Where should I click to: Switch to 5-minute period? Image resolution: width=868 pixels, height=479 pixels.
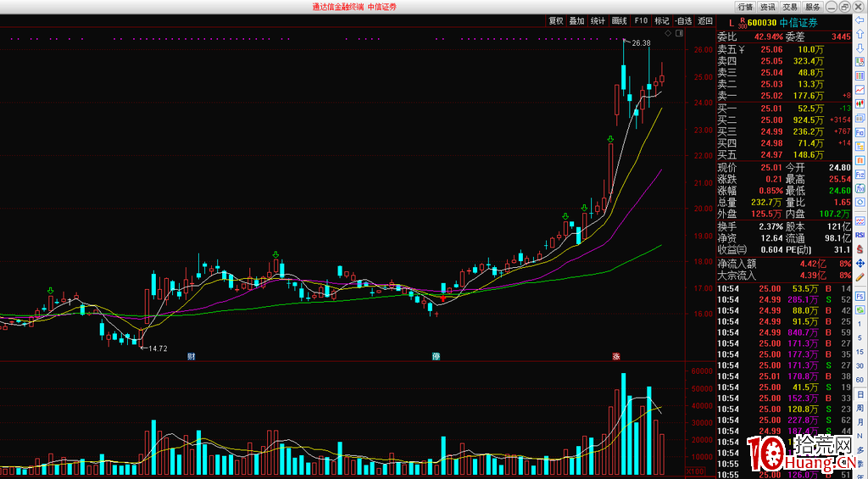860,337
